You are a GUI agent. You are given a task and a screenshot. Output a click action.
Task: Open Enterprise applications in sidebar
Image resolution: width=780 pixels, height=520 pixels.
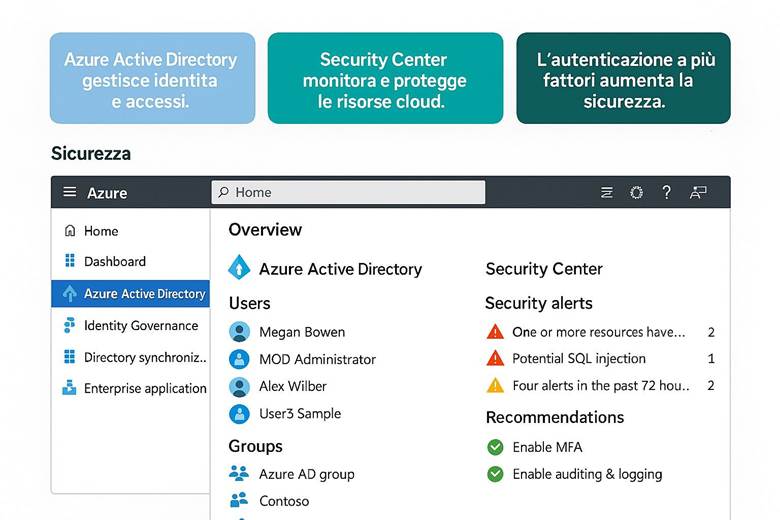pyautogui.click(x=144, y=388)
